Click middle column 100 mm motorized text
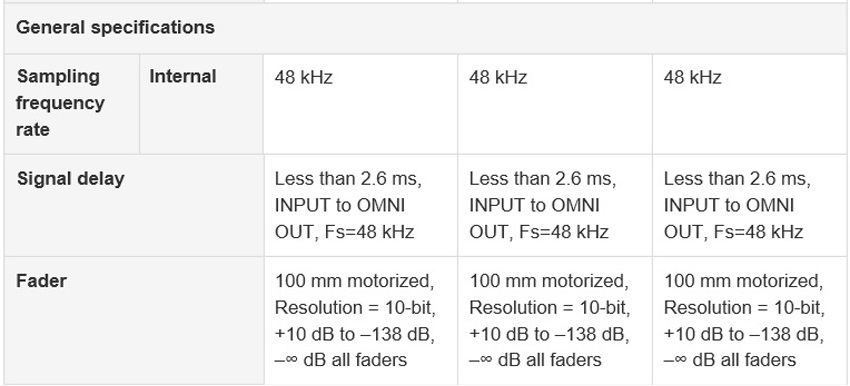 pos(549,281)
